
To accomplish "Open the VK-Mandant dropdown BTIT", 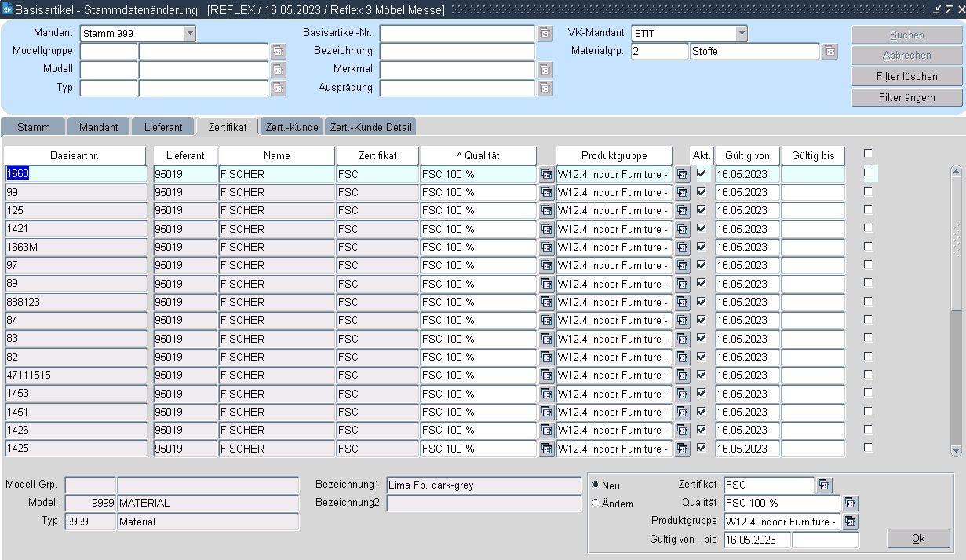I will 741,34.
